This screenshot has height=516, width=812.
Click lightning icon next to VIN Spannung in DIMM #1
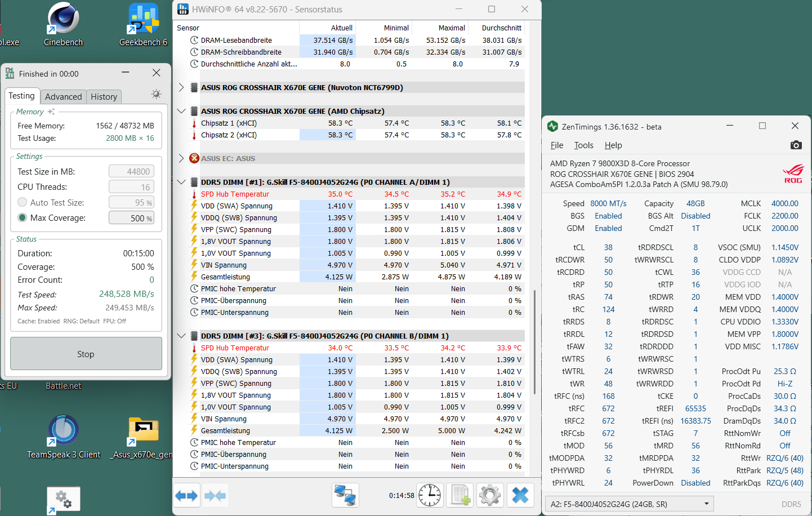[x=194, y=265]
